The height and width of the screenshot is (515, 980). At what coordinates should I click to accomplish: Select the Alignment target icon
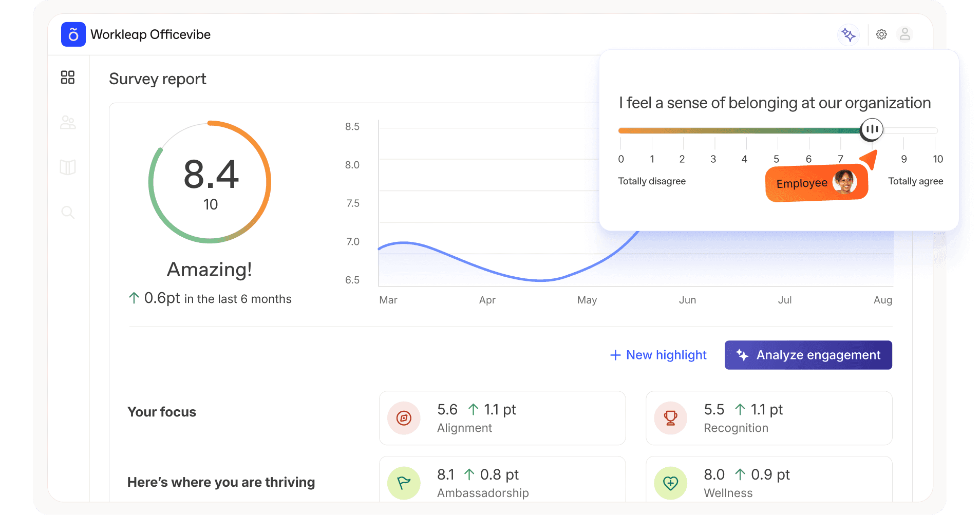pyautogui.click(x=404, y=418)
